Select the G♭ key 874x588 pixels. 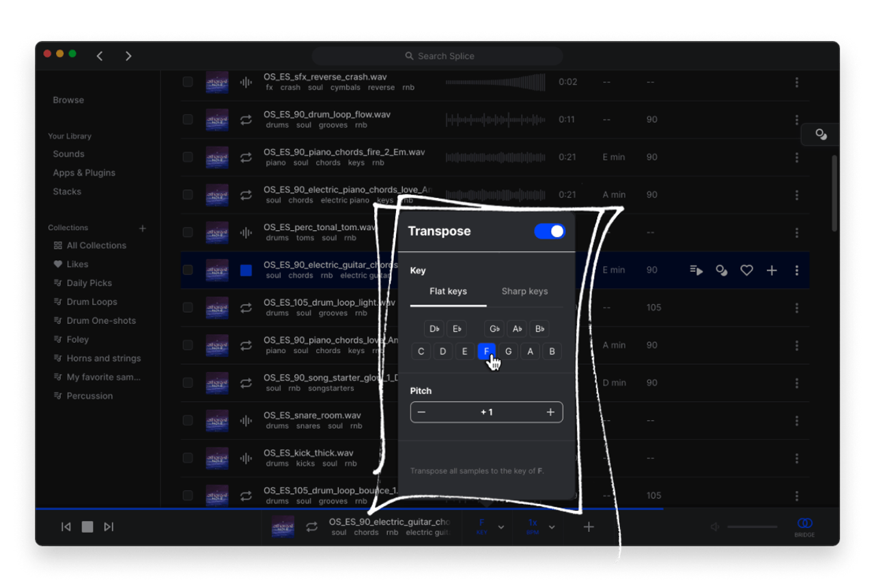(x=496, y=329)
